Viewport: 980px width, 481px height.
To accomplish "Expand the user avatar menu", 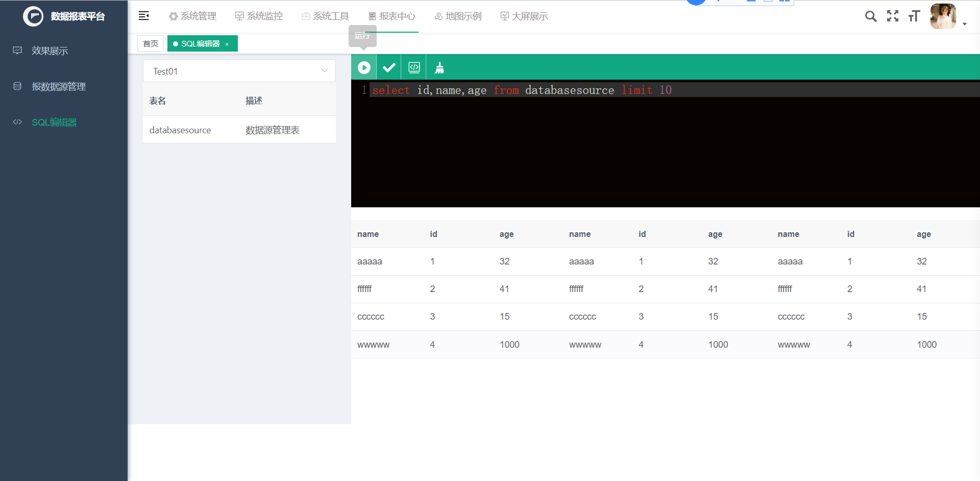I will [x=965, y=23].
